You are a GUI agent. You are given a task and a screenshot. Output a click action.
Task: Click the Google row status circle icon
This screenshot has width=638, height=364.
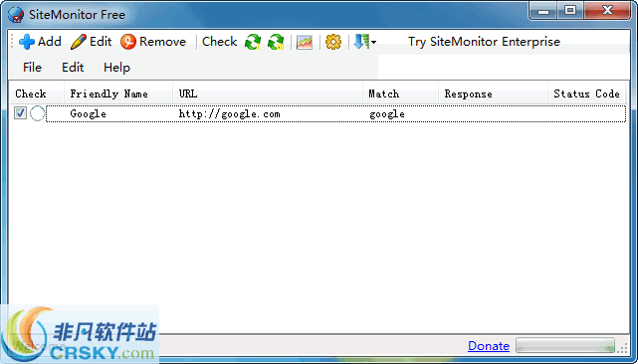coord(38,113)
